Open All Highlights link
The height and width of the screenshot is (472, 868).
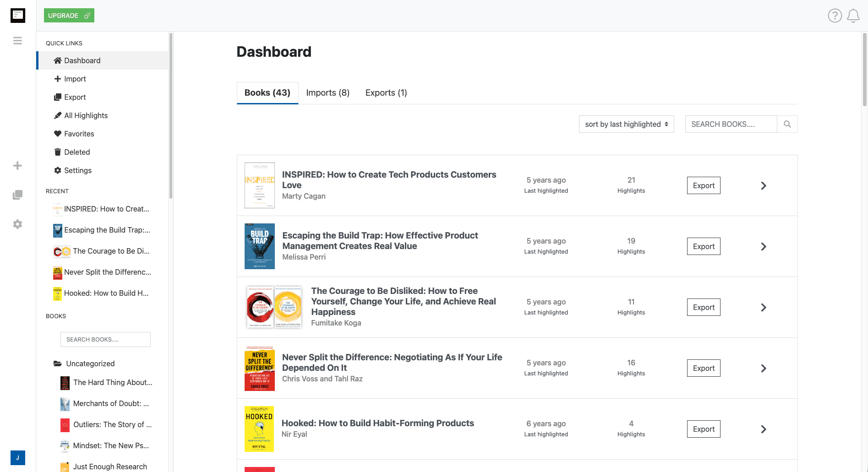103,115
